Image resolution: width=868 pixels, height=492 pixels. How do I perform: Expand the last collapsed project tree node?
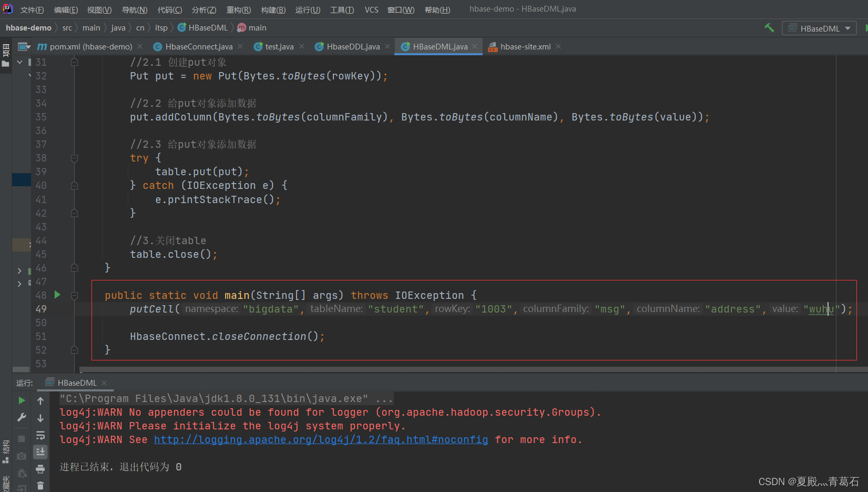19,284
